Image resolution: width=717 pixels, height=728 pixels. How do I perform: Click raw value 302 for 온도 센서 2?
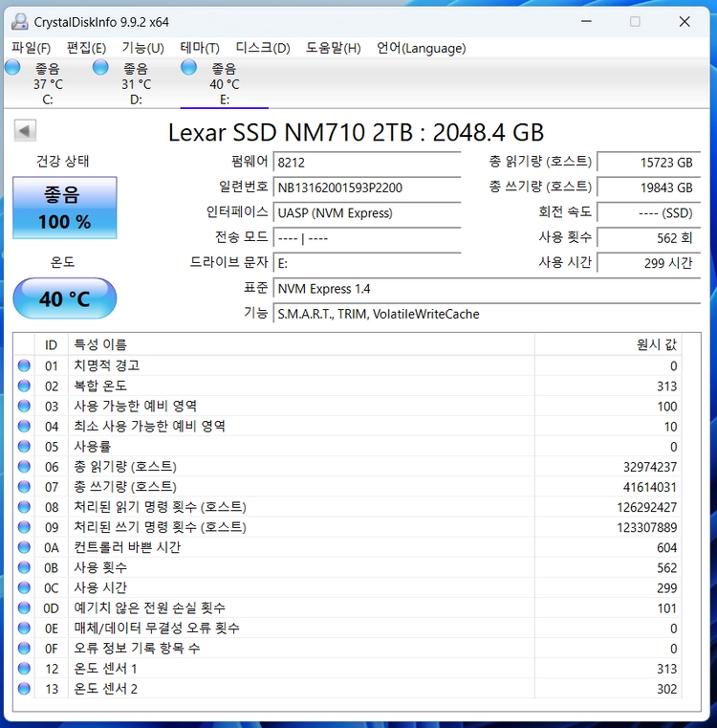click(x=667, y=689)
